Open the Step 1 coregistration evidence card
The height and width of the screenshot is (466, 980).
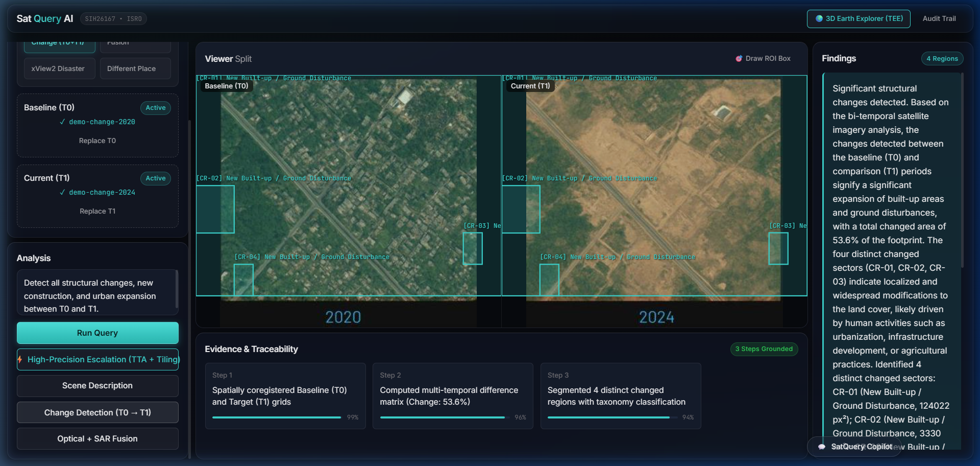click(285, 396)
